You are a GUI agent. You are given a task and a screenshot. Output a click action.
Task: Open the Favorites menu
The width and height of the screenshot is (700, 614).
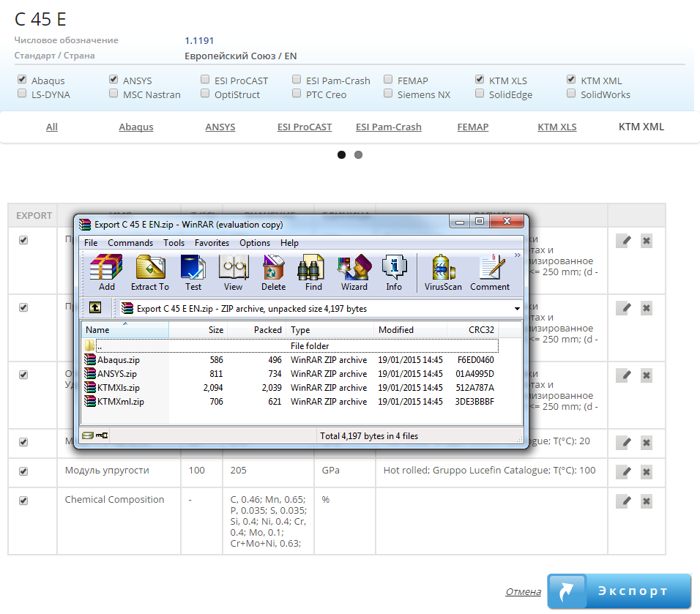[212, 243]
